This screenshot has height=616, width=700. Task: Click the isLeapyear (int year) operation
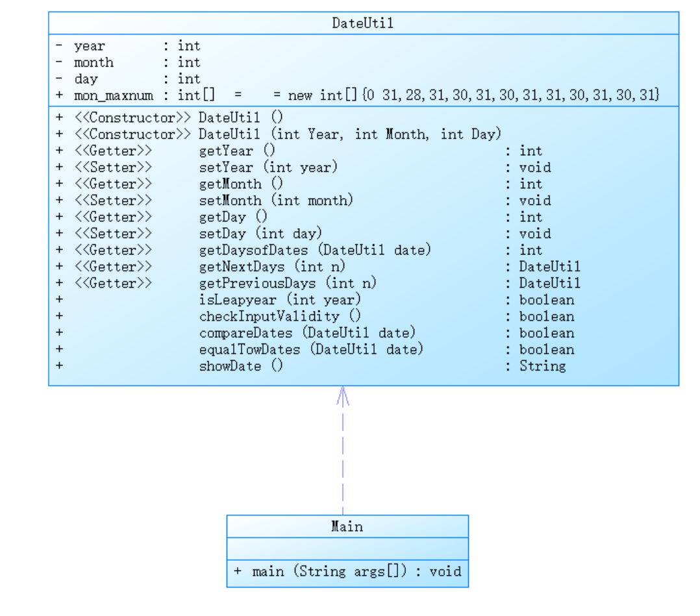point(315,299)
